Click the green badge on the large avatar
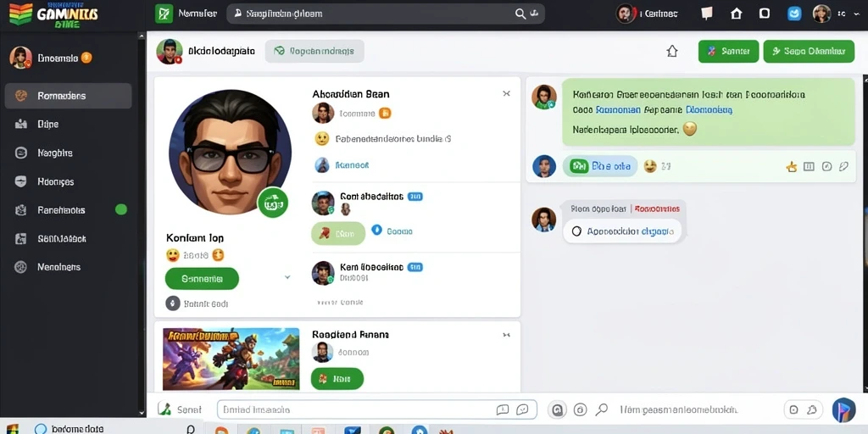 [x=272, y=203]
